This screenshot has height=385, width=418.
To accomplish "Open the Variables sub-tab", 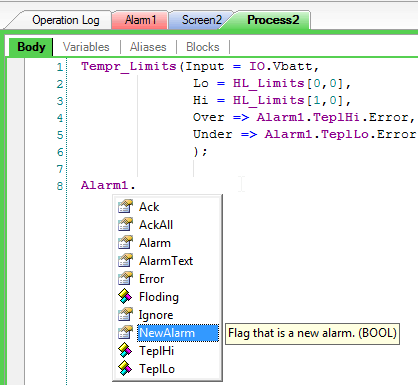I will coord(86,47).
